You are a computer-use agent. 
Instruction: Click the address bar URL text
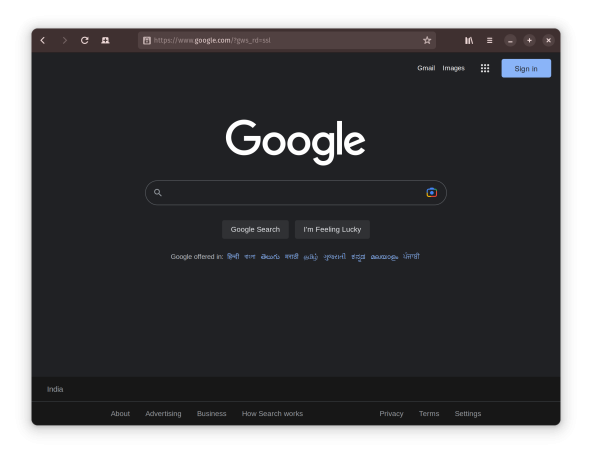pyautogui.click(x=212, y=40)
